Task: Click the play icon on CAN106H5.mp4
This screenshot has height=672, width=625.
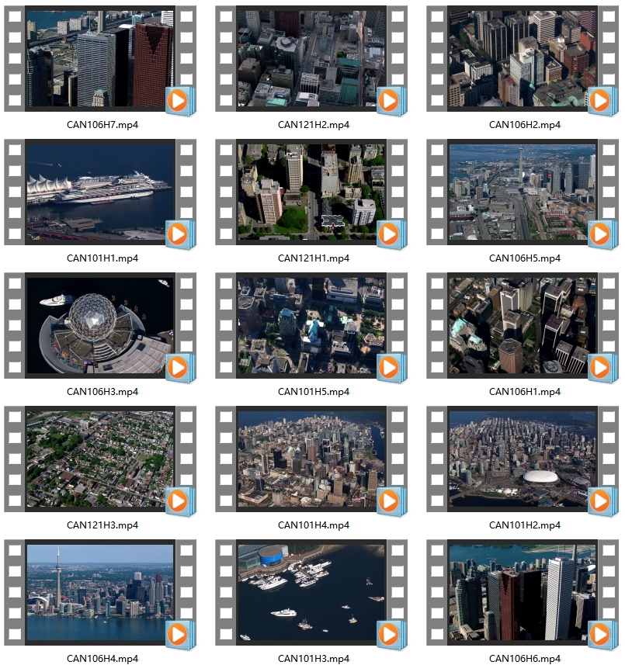Action: [602, 234]
